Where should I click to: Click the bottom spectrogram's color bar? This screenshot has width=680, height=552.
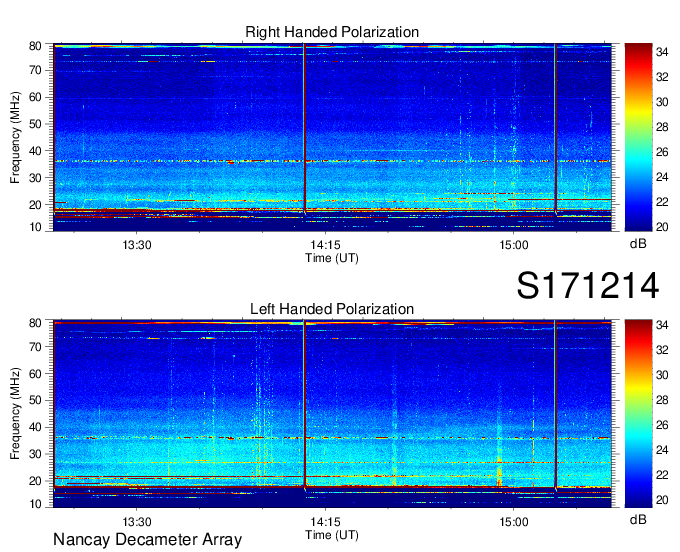[638, 414]
